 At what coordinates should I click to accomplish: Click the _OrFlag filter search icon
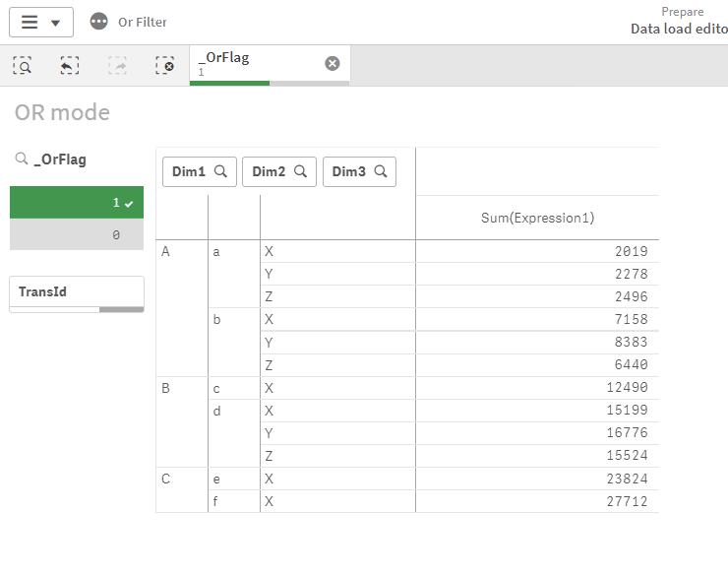pyautogui.click(x=22, y=159)
